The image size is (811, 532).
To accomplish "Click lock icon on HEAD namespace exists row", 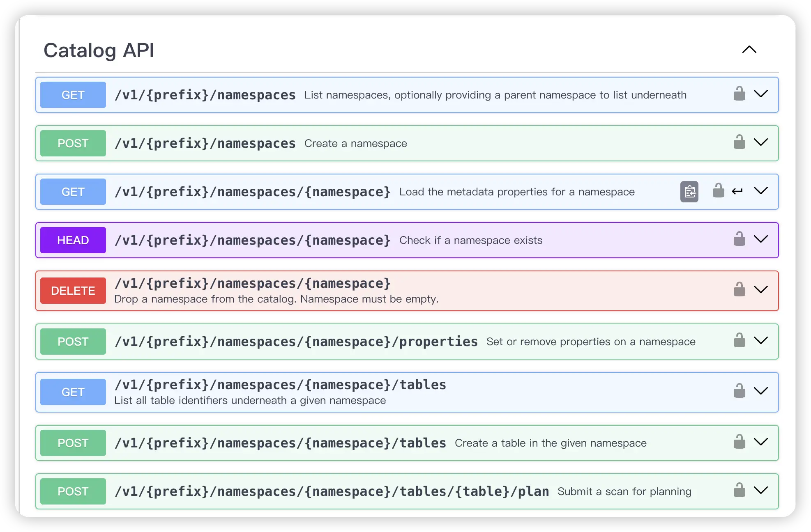I will (x=739, y=239).
